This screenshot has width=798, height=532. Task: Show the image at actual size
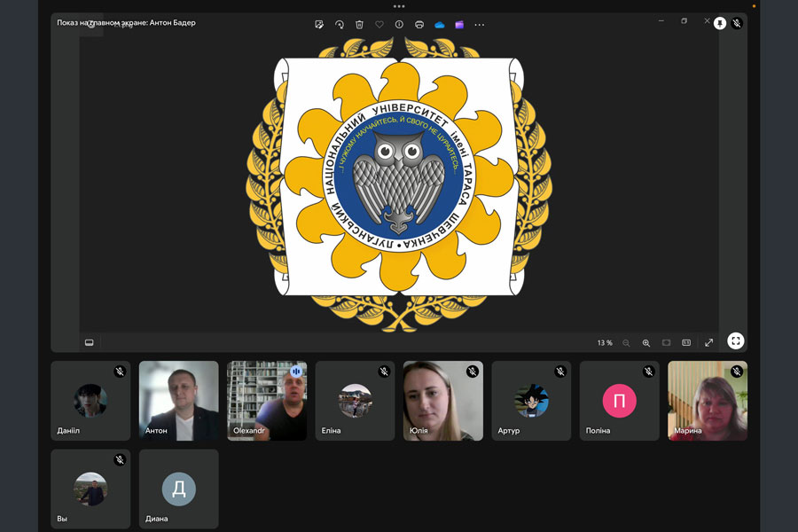click(686, 342)
